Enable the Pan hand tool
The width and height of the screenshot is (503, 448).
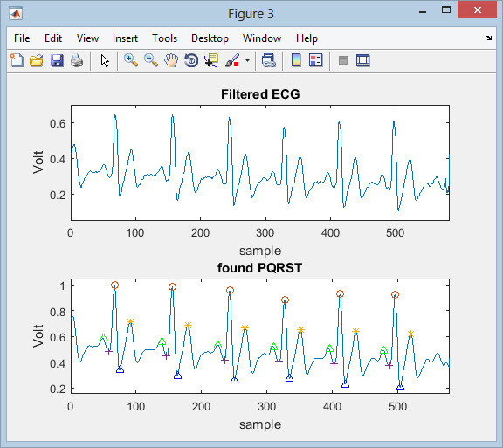(171, 60)
